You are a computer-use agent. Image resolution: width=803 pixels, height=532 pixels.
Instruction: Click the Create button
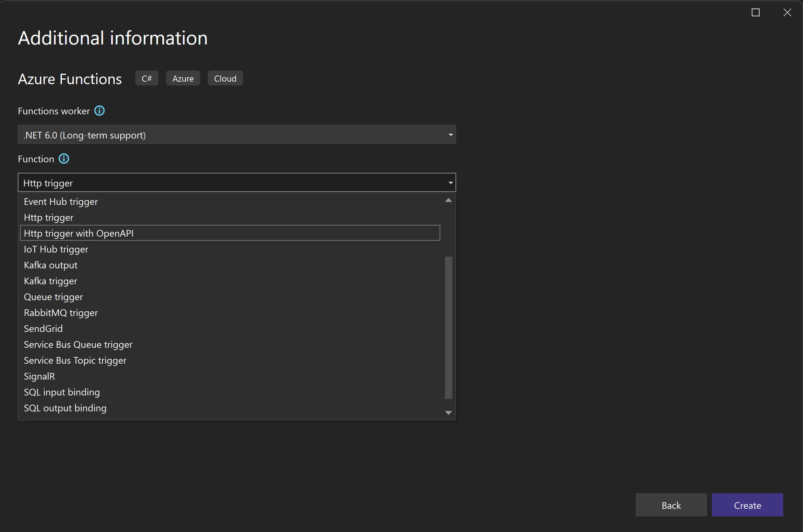748,505
